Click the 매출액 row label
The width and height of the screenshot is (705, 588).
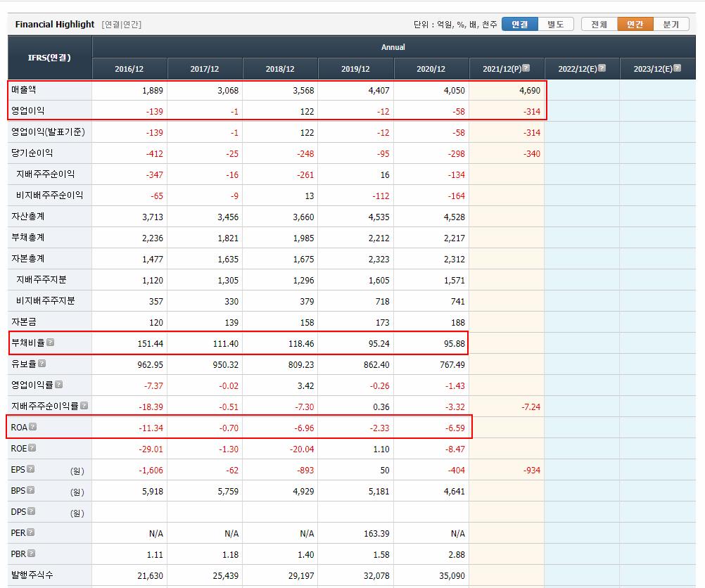tap(23, 89)
